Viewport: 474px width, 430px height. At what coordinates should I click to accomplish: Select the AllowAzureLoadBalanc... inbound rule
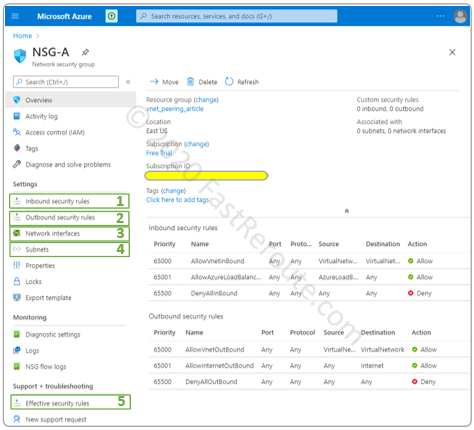coord(309,277)
